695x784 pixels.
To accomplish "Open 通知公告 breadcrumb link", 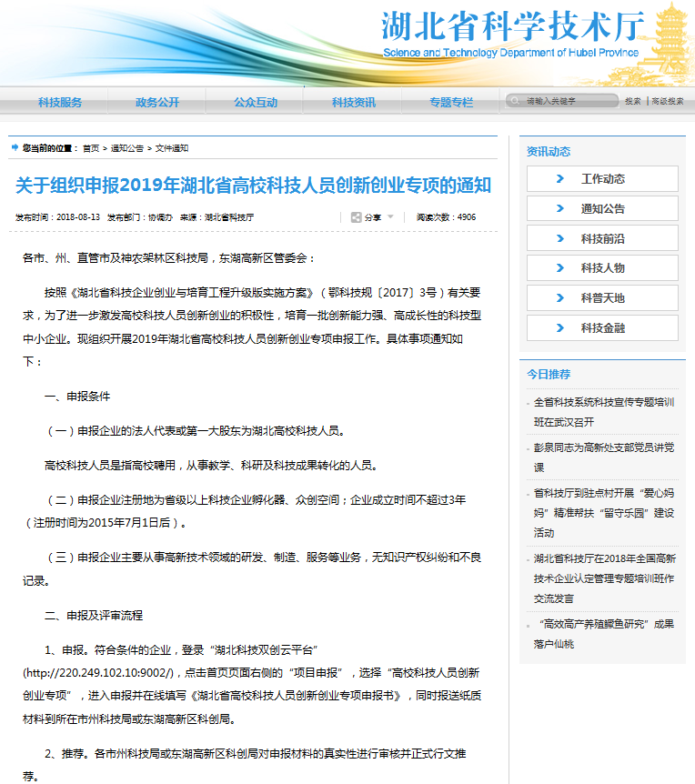I will [x=127, y=148].
